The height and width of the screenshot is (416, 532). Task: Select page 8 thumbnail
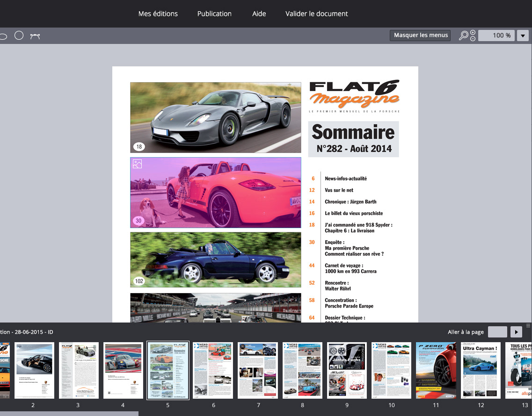tap(302, 370)
